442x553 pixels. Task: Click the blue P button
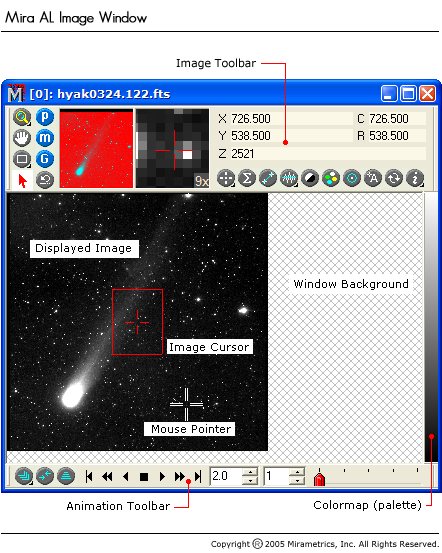coord(45,117)
